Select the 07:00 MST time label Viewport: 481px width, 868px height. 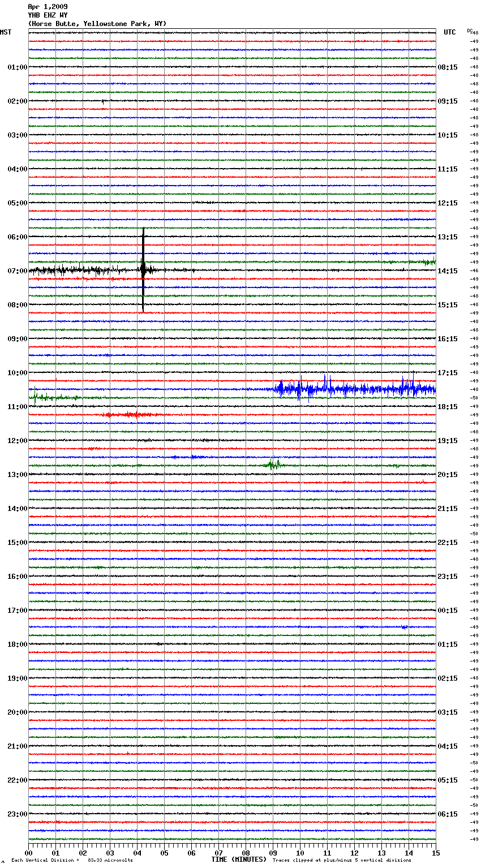(18, 271)
